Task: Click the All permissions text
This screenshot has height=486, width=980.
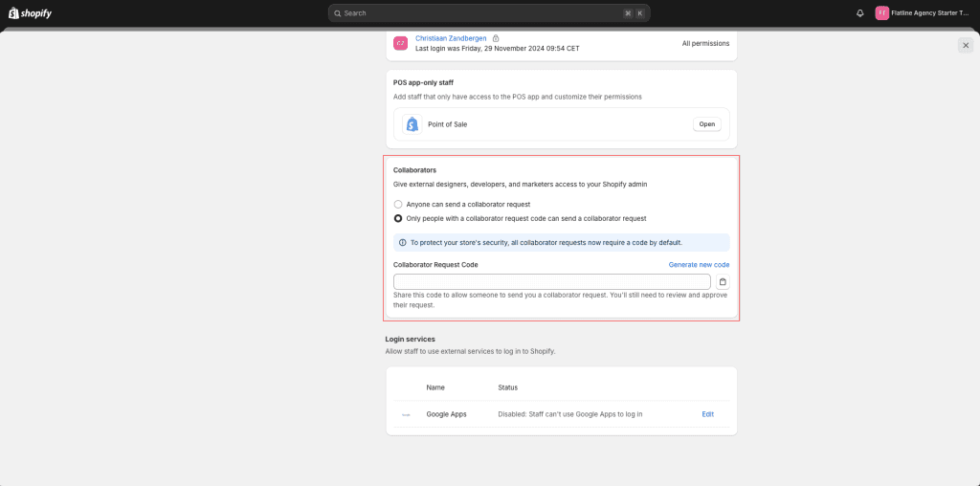Action: coord(705,44)
